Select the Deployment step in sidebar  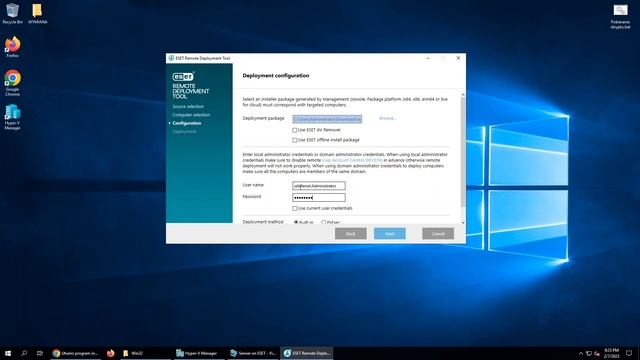(x=184, y=131)
